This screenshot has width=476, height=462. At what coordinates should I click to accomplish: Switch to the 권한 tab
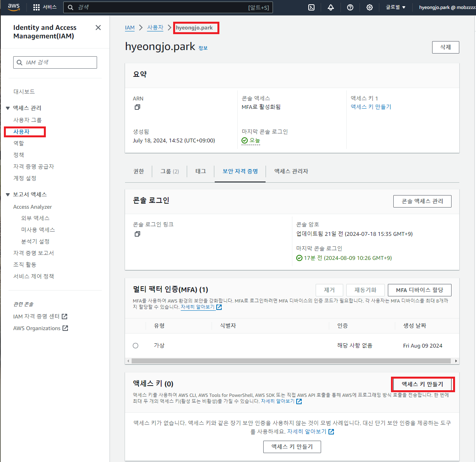[139, 171]
